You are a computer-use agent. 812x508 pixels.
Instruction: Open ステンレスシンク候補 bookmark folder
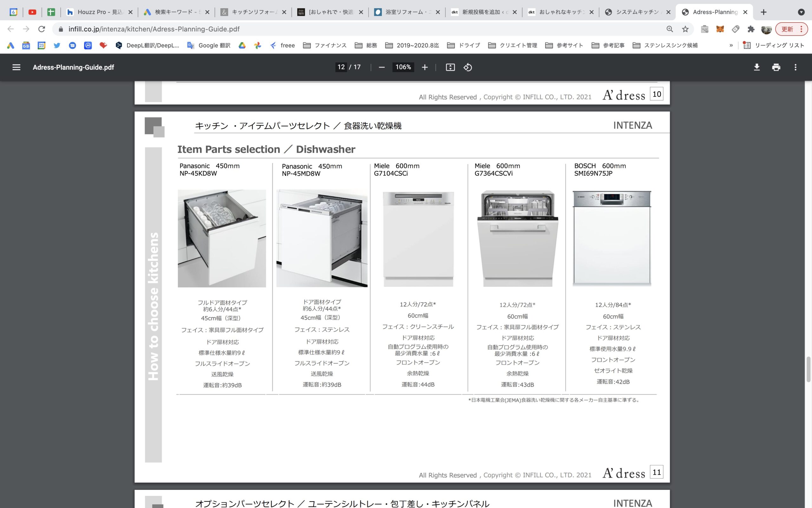(x=665, y=45)
